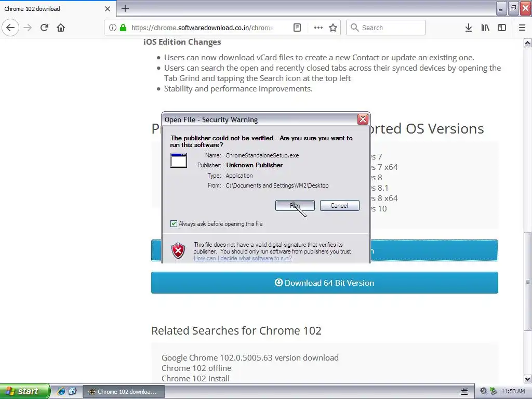532x399 pixels.
Task: Click 'Related Searches for Chrome 102' heading
Action: pyautogui.click(x=236, y=330)
